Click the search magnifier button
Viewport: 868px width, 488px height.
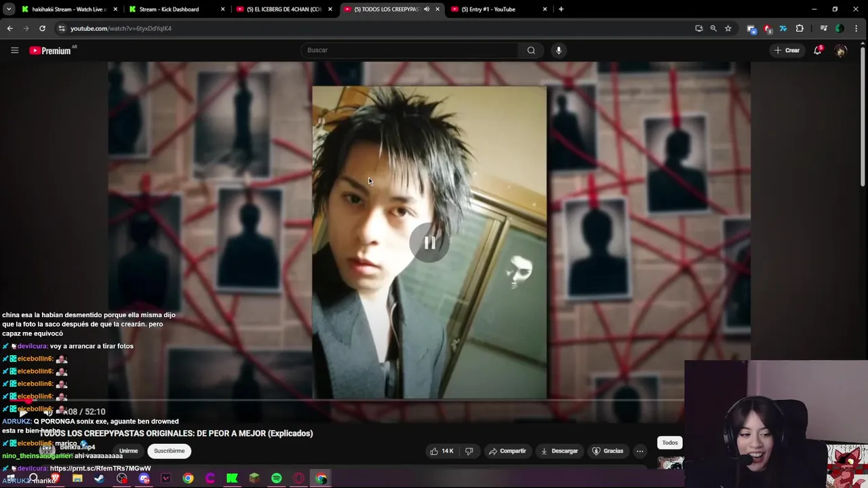pyautogui.click(x=531, y=50)
